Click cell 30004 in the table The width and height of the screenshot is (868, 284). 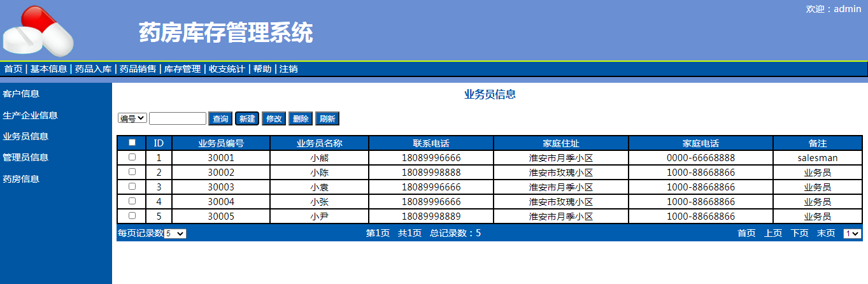(221, 201)
